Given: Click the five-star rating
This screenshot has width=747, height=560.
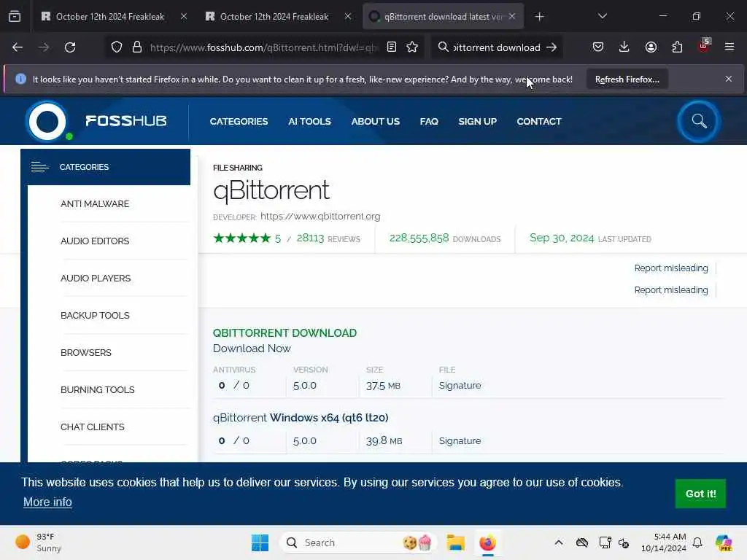Looking at the screenshot, I should click(x=241, y=238).
